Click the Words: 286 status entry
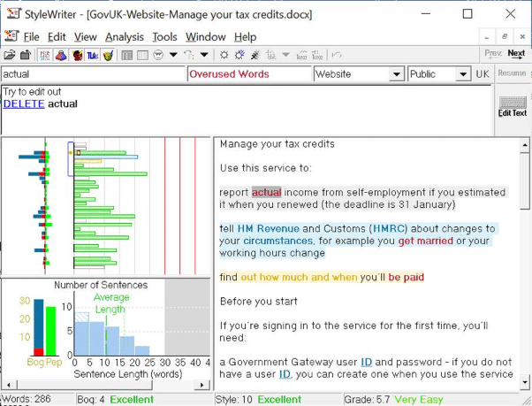The height and width of the screenshot is (406, 532). [x=27, y=399]
